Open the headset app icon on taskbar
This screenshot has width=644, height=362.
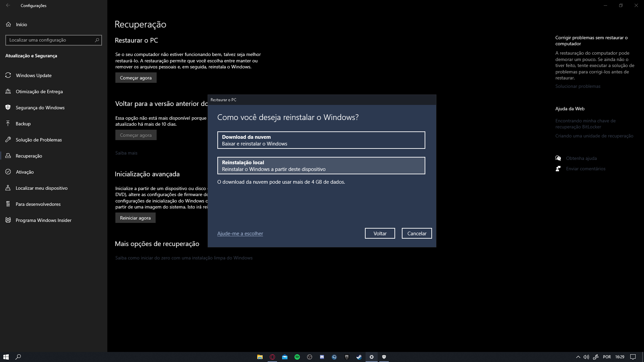tap(334, 357)
